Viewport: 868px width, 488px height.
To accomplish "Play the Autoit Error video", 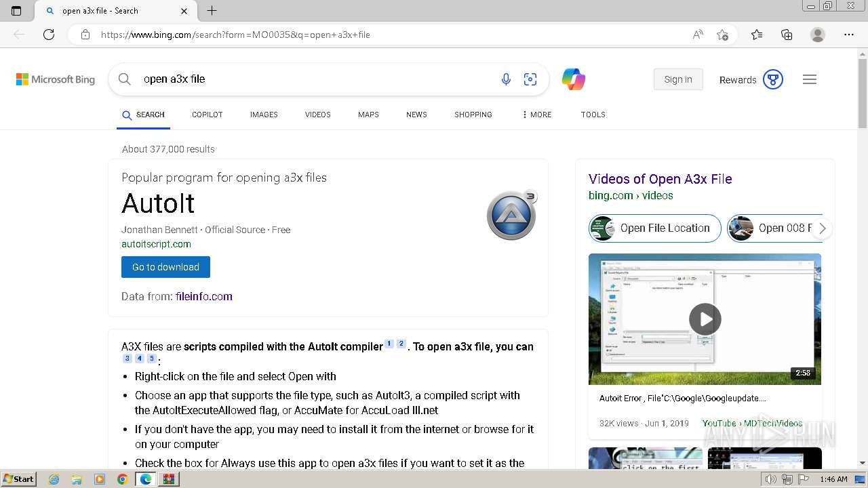I will 705,319.
